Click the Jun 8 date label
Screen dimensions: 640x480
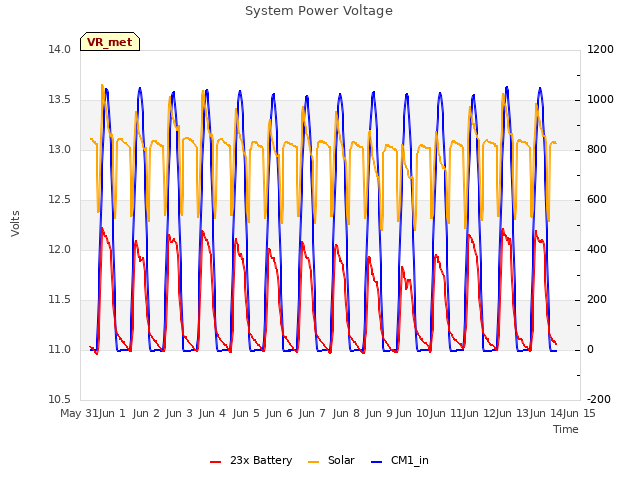pos(346,413)
